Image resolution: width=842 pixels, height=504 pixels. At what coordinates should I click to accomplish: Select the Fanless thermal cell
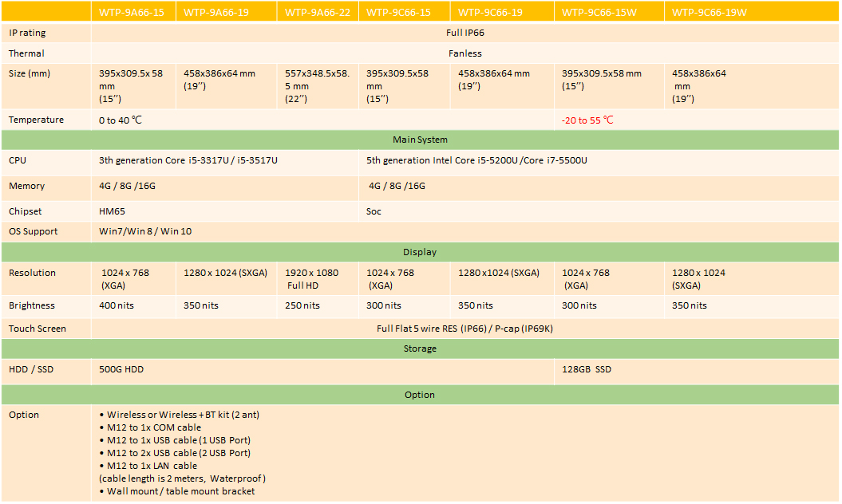[x=464, y=53]
